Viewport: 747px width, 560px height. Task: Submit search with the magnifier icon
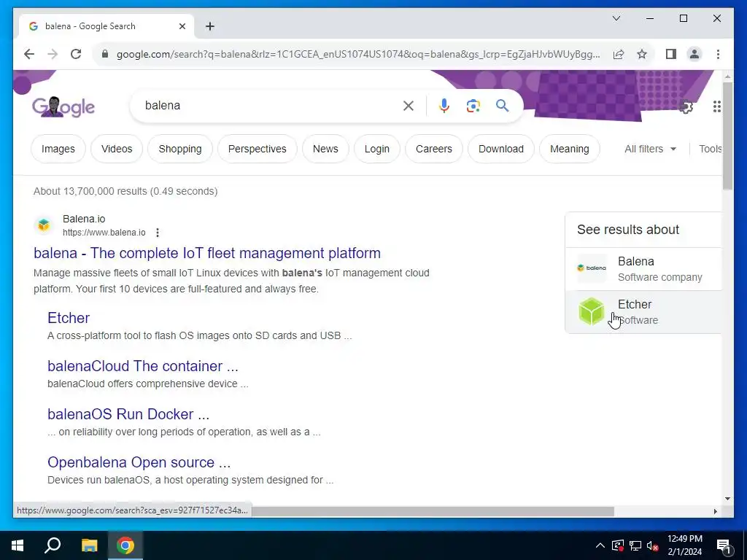click(x=502, y=106)
